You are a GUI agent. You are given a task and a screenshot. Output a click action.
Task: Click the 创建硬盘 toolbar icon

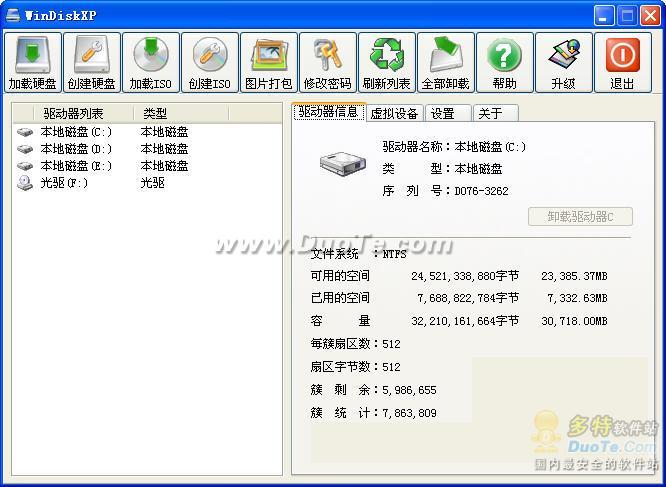[x=92, y=62]
